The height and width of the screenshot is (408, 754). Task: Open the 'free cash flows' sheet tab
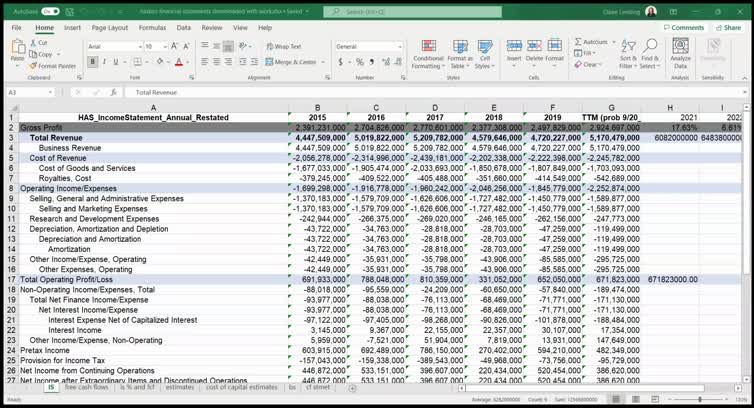pyautogui.click(x=87, y=387)
